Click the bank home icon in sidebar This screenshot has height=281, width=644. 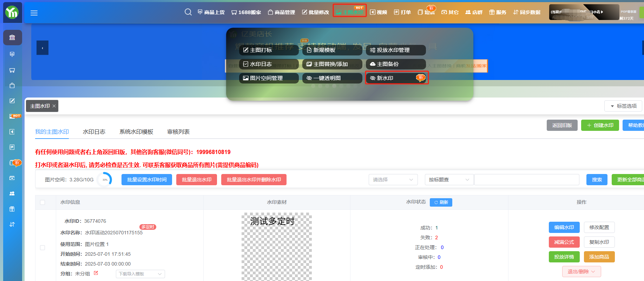(12, 38)
